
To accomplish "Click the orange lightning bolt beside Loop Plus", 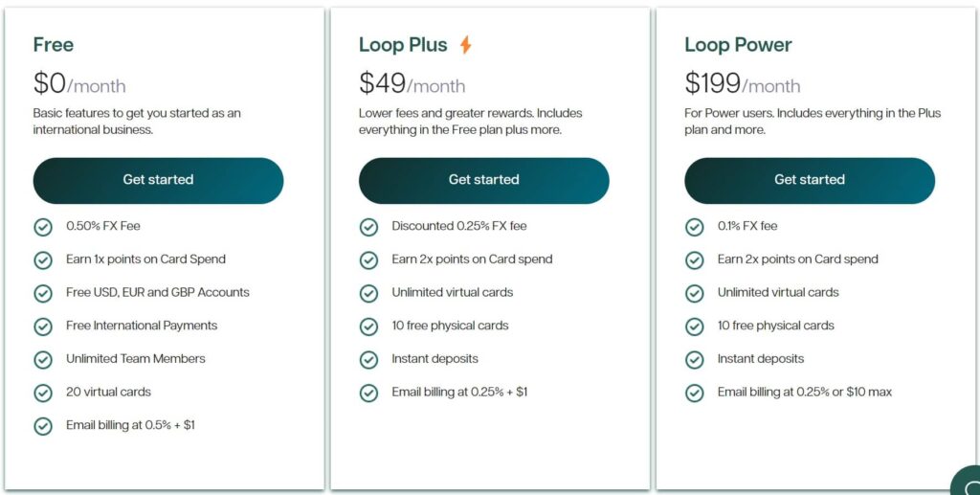I will tap(466, 45).
